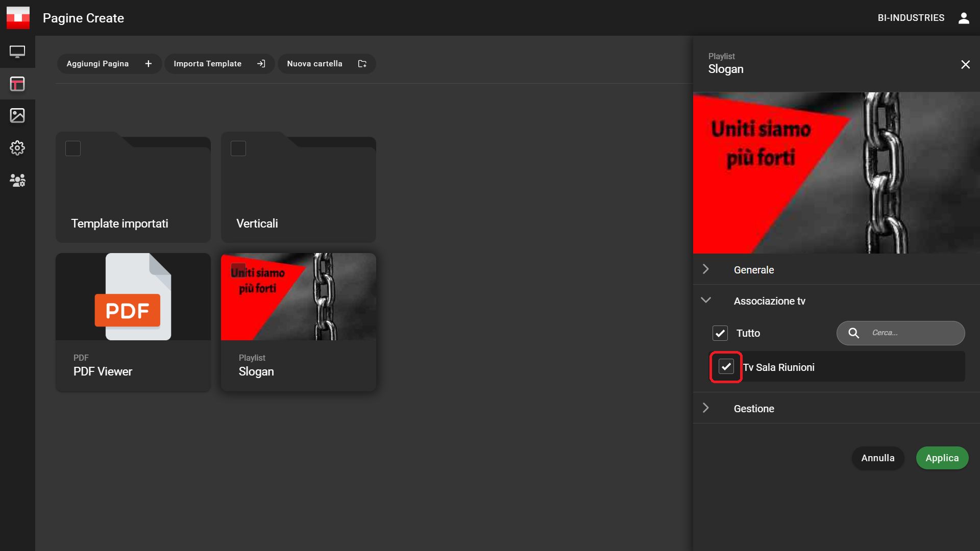Screen dimensions: 980x551
Task: Open the users management icon in sidebar
Action: point(17,180)
